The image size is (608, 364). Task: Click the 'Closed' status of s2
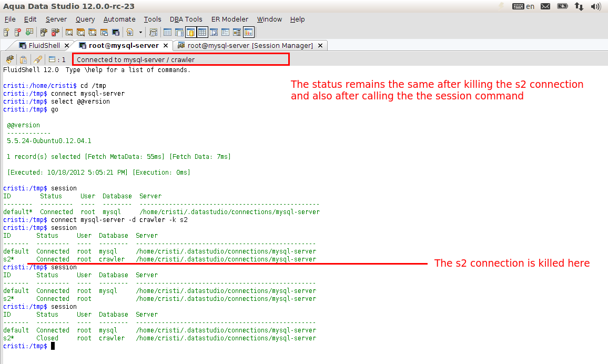tap(47, 338)
